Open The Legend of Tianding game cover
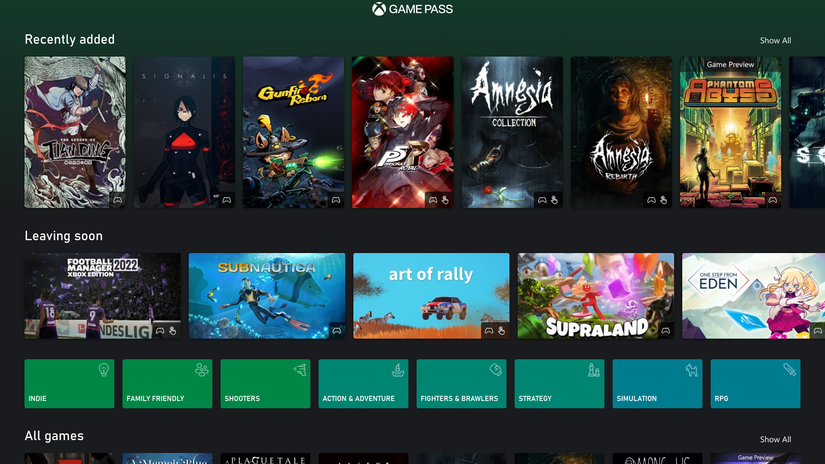The width and height of the screenshot is (825, 464). click(75, 132)
